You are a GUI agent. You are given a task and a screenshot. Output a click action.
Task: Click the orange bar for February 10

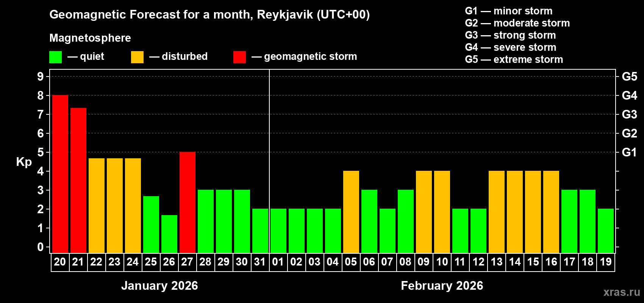click(442, 212)
